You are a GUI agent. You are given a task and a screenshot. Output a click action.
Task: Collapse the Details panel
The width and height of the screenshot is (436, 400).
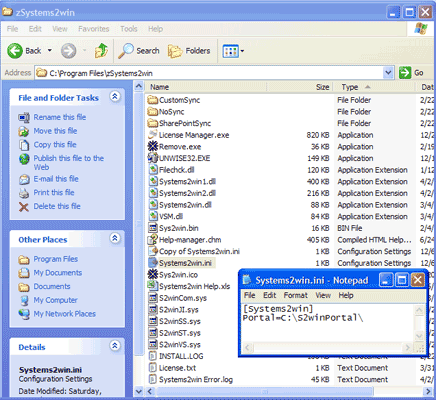coord(115,346)
